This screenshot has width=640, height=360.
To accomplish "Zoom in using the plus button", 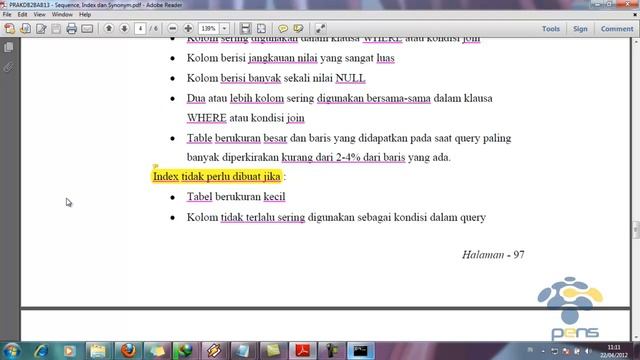I will coord(188,29).
